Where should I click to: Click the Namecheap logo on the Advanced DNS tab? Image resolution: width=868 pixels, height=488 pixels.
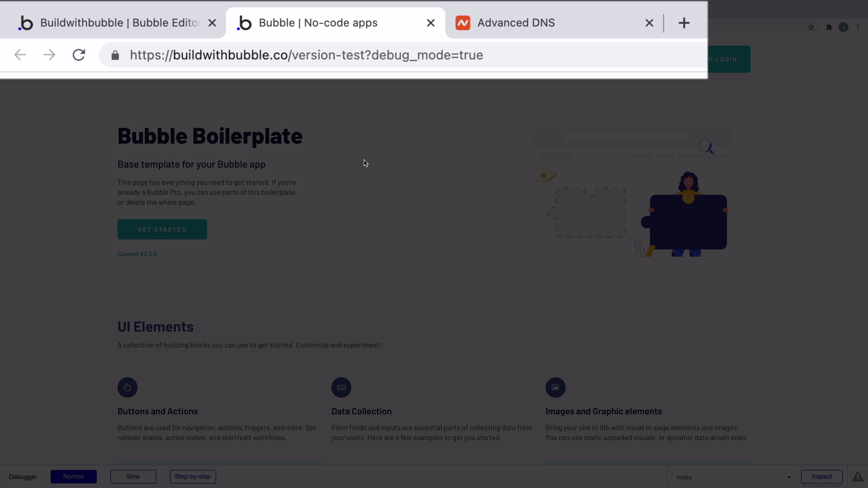(463, 23)
